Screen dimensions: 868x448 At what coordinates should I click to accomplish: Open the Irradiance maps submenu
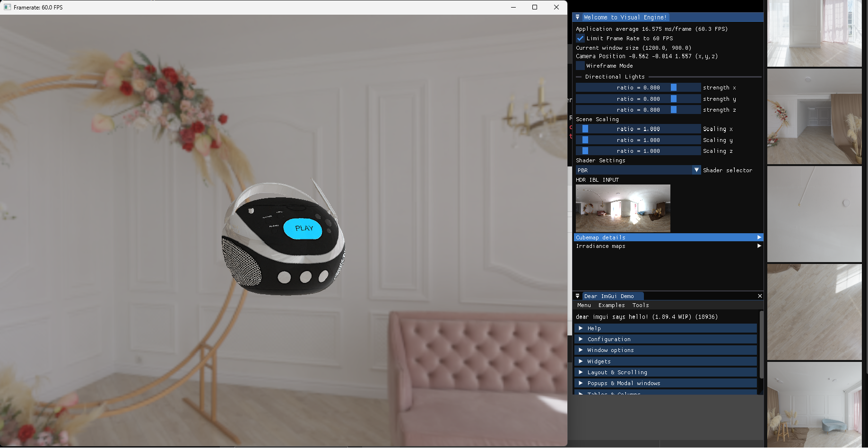668,246
